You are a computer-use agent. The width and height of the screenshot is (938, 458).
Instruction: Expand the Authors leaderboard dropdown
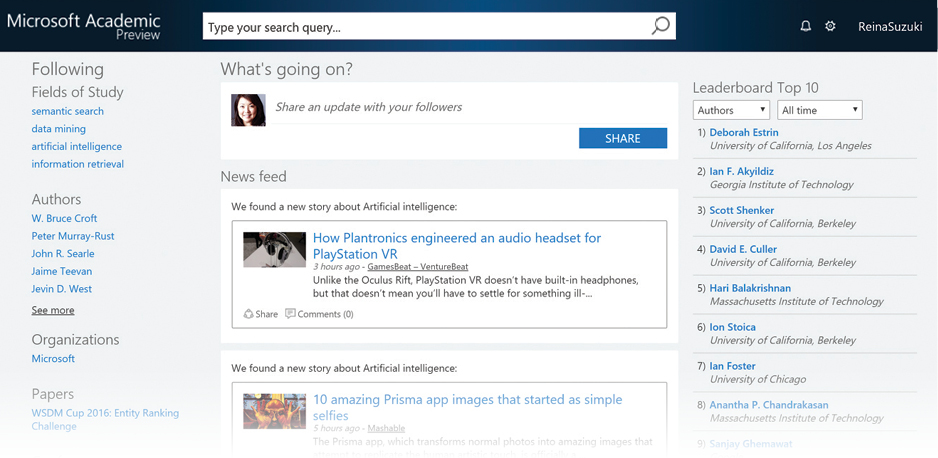click(x=731, y=110)
